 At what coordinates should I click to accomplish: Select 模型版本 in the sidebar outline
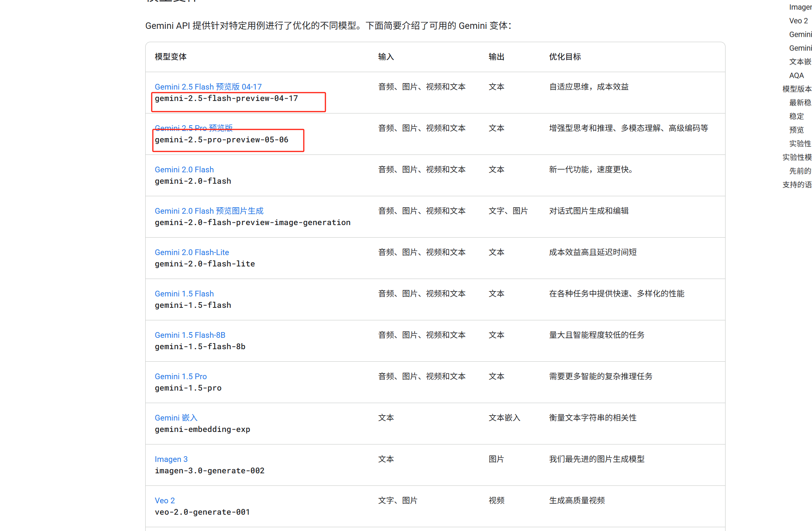[x=796, y=89]
